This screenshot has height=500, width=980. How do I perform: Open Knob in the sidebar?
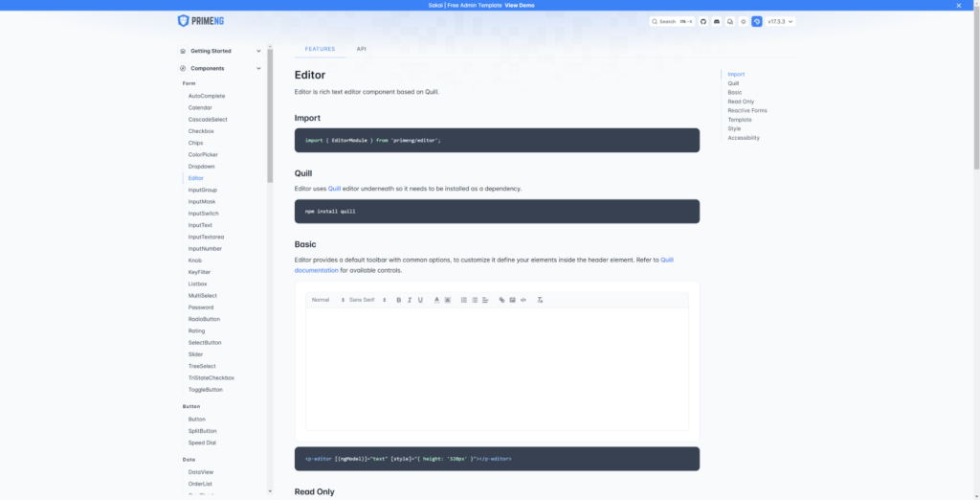click(195, 261)
